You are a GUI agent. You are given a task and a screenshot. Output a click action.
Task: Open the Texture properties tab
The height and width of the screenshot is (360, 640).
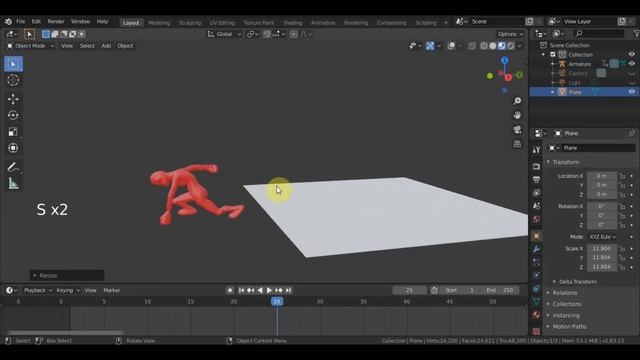[536, 331]
